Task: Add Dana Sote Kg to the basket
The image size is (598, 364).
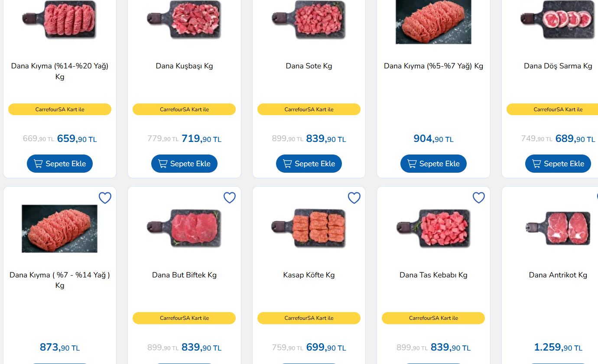Action: click(309, 164)
